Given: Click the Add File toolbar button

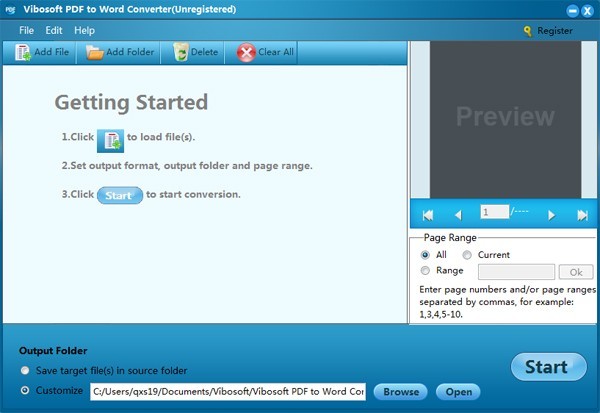Looking at the screenshot, I should click(x=42, y=52).
